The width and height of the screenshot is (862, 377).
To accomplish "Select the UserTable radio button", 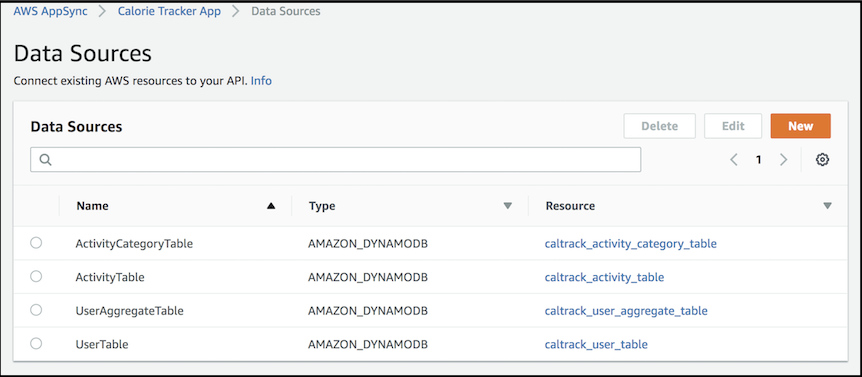I will tap(36, 343).
